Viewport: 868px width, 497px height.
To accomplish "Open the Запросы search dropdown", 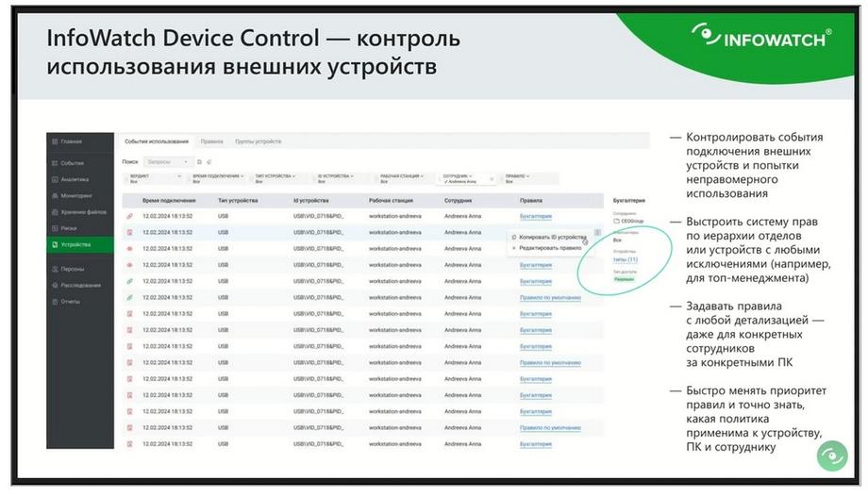I will [x=167, y=162].
